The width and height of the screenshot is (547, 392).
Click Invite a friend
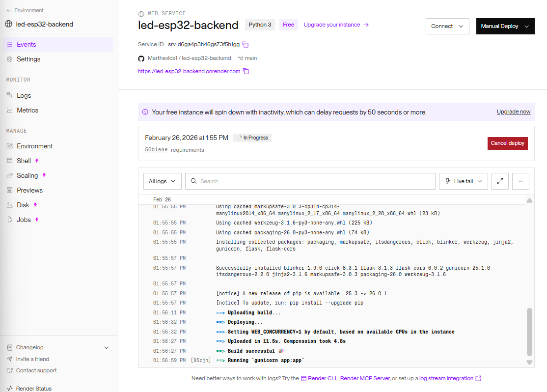(32, 359)
